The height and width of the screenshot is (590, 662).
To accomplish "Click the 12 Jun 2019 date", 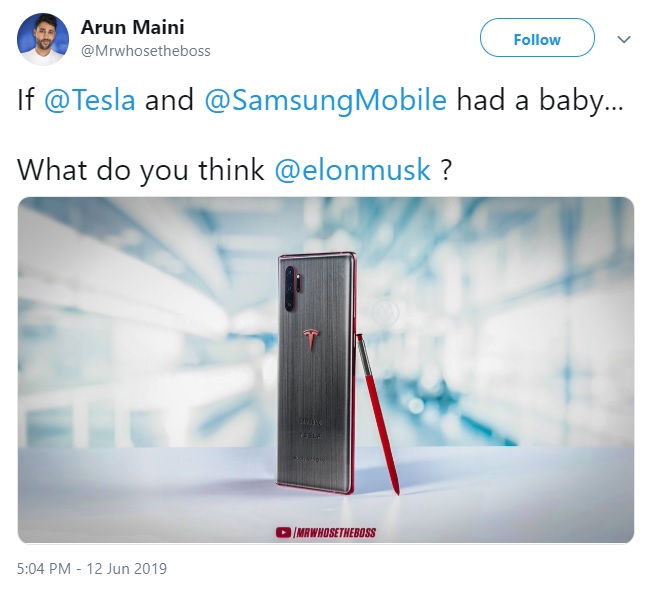I will coord(127,568).
